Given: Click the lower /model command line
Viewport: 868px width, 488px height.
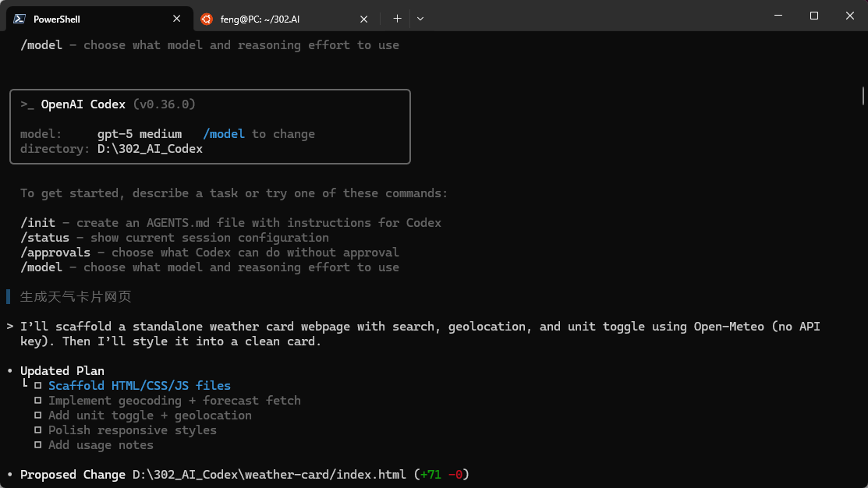Looking at the screenshot, I should point(209,267).
